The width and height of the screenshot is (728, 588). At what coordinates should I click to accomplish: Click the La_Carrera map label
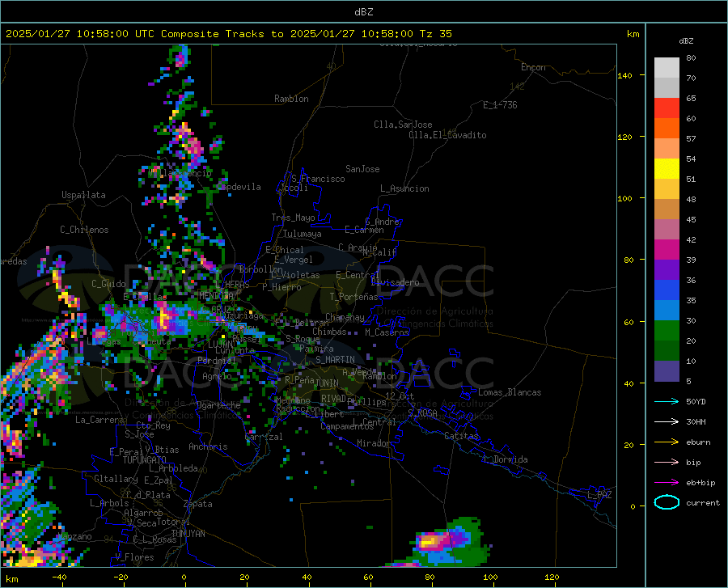click(x=99, y=420)
